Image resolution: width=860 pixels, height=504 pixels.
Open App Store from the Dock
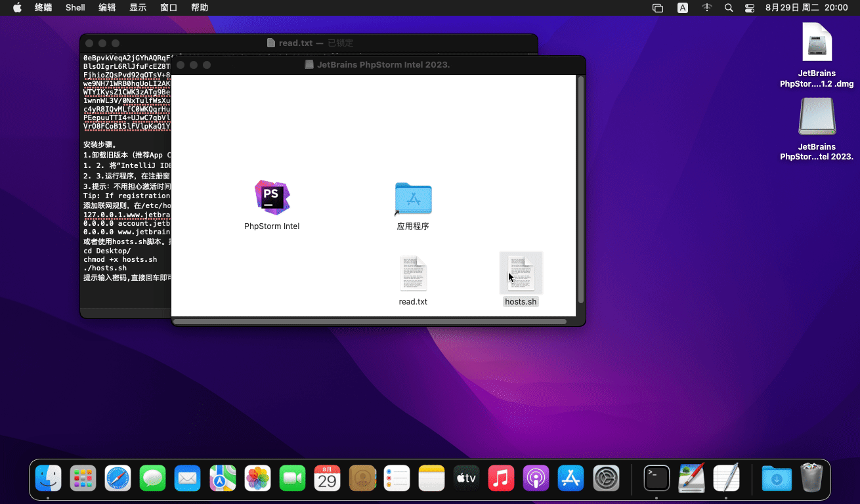[x=570, y=478]
